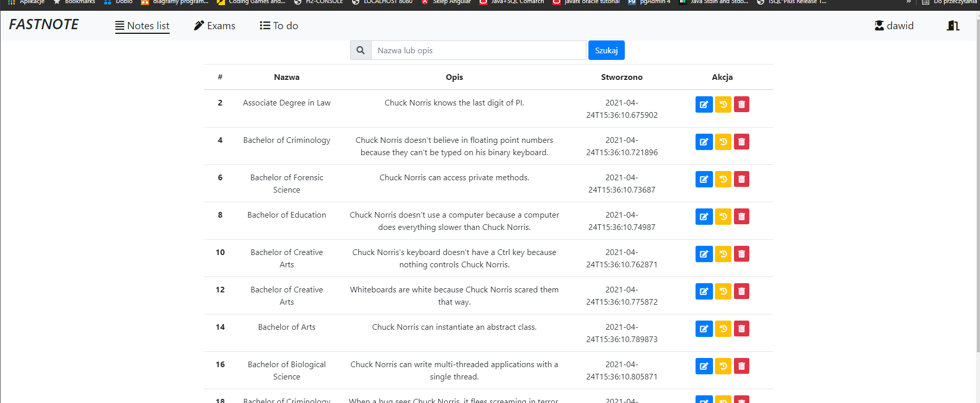
Task: Edit note 10 Bachelor of Creative Arts
Action: pos(704,254)
